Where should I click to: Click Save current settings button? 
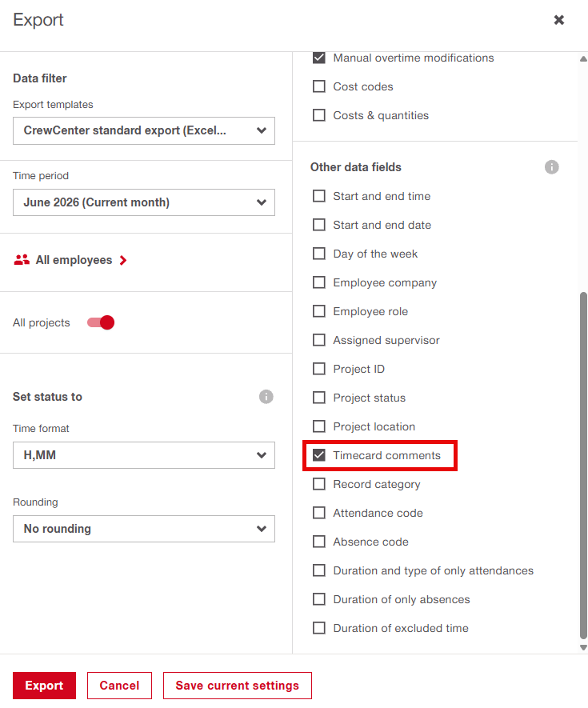237,686
